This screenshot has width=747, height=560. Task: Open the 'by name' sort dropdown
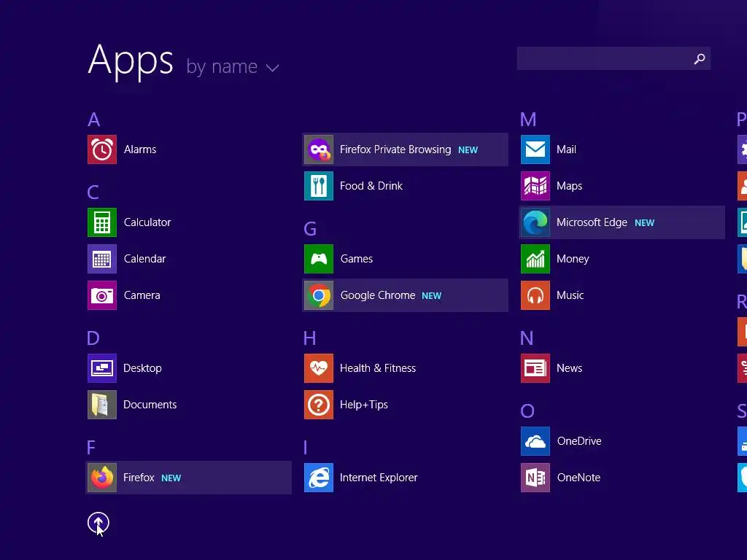tap(233, 67)
